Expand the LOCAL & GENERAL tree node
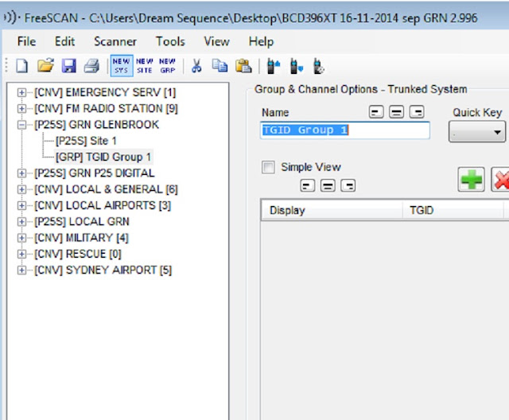The image size is (509, 420). 21,189
